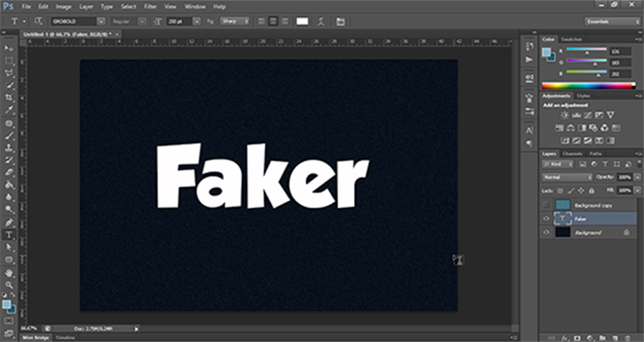Show the Background copy layer
Viewport: 644px width, 342px height.
(x=546, y=204)
